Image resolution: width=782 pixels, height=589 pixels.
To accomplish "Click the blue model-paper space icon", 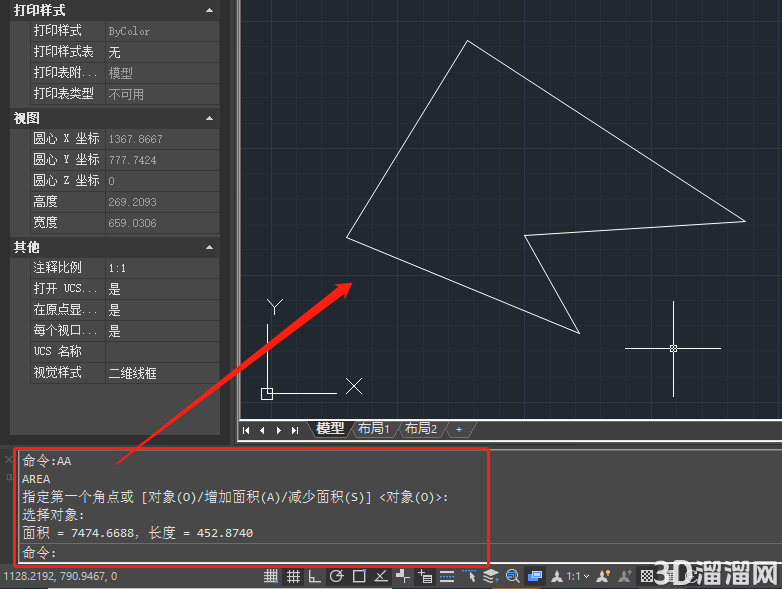I will point(535,577).
